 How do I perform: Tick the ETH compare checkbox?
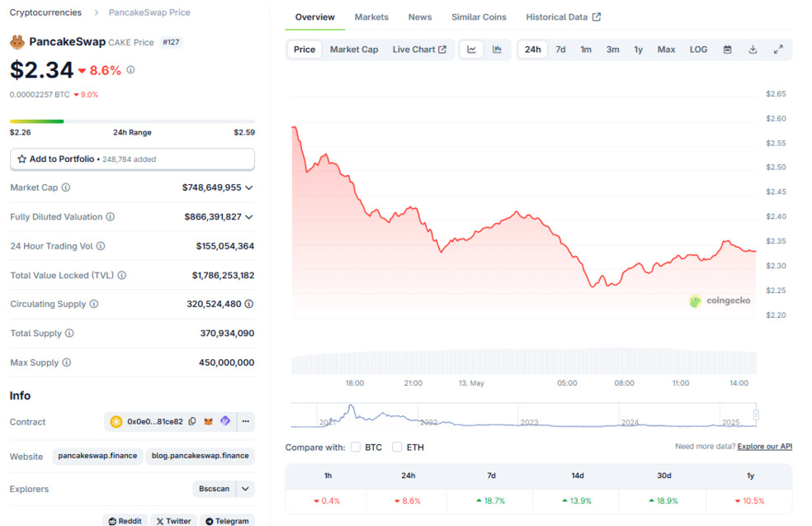coord(397,447)
